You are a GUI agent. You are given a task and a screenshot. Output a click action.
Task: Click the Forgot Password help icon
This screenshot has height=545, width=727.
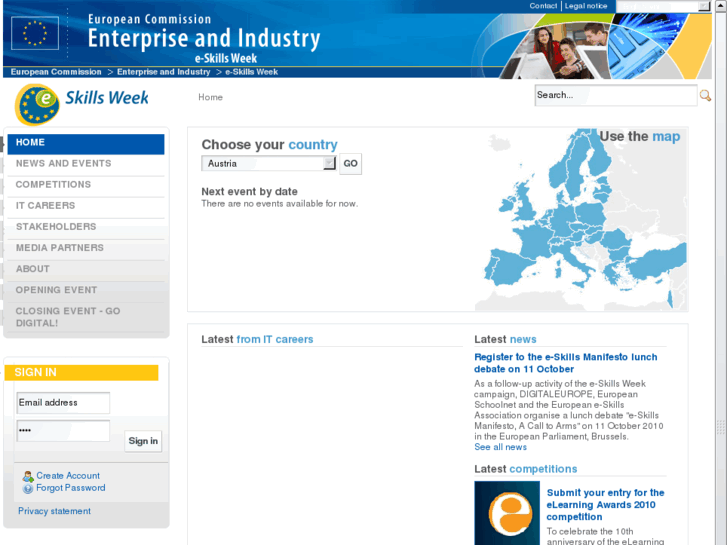click(28, 488)
